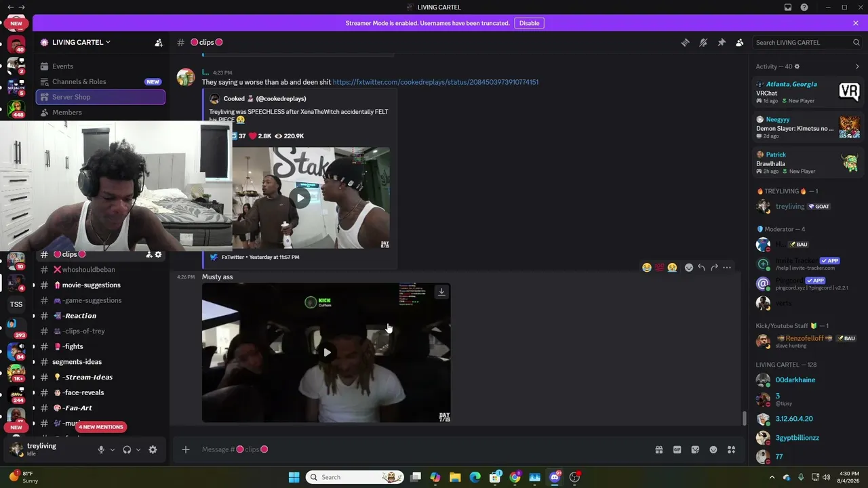Edit clips channel settings gear
The height and width of the screenshot is (488, 868).
click(x=159, y=255)
